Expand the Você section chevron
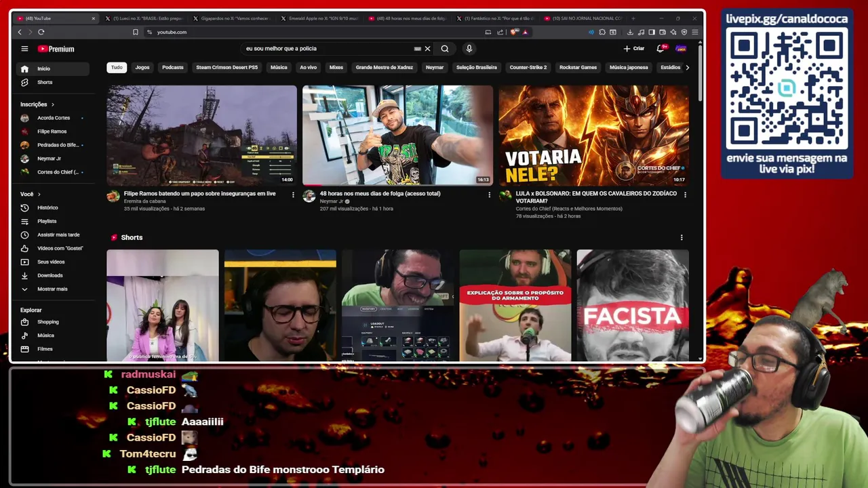This screenshot has width=868, height=488. point(39,194)
